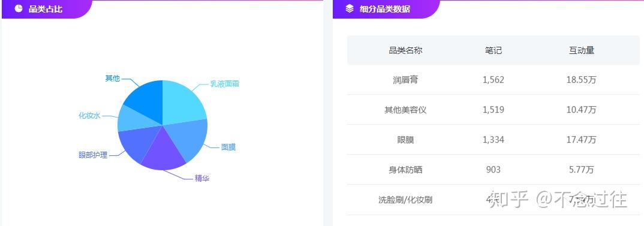Click the 18.55万 interaction value
The width and height of the screenshot is (644, 226).
point(581,80)
